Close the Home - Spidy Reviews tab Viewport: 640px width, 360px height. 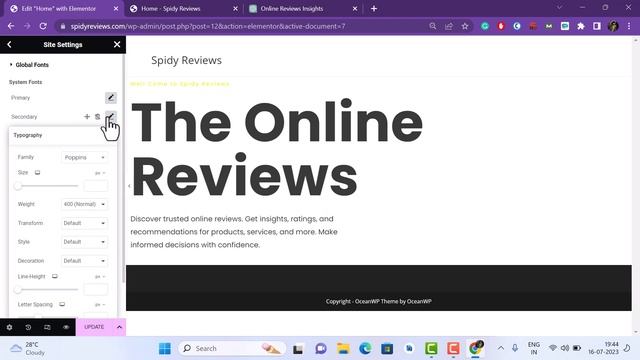[236, 9]
